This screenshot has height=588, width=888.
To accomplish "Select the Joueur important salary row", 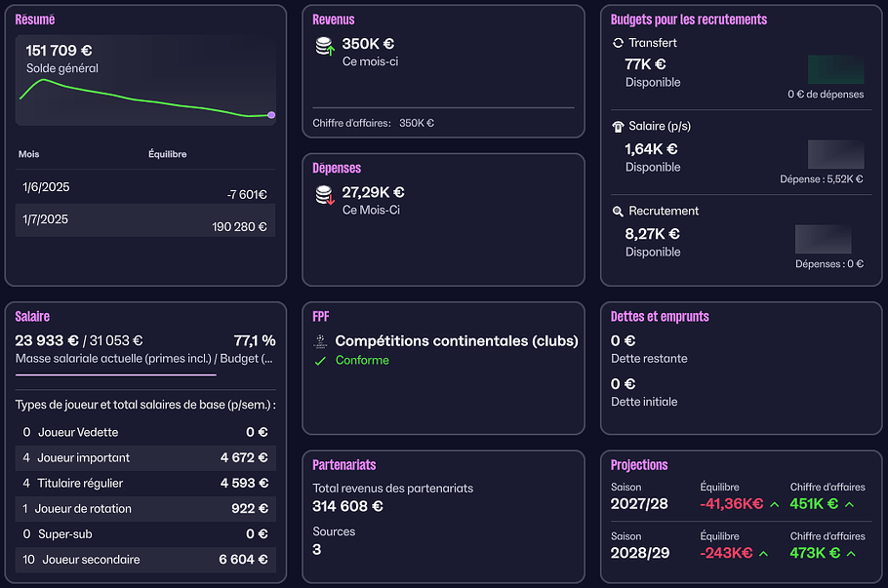I will (144, 457).
